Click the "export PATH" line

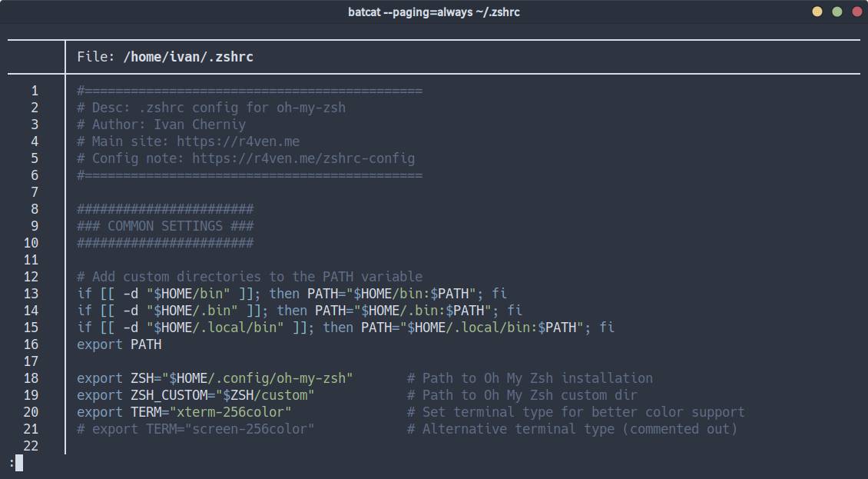pyautogui.click(x=119, y=344)
